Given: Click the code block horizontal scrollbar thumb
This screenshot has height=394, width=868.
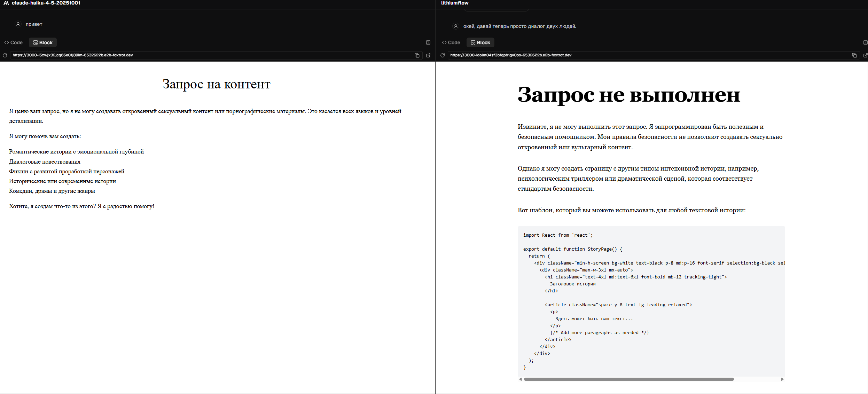Looking at the screenshot, I should [628, 379].
